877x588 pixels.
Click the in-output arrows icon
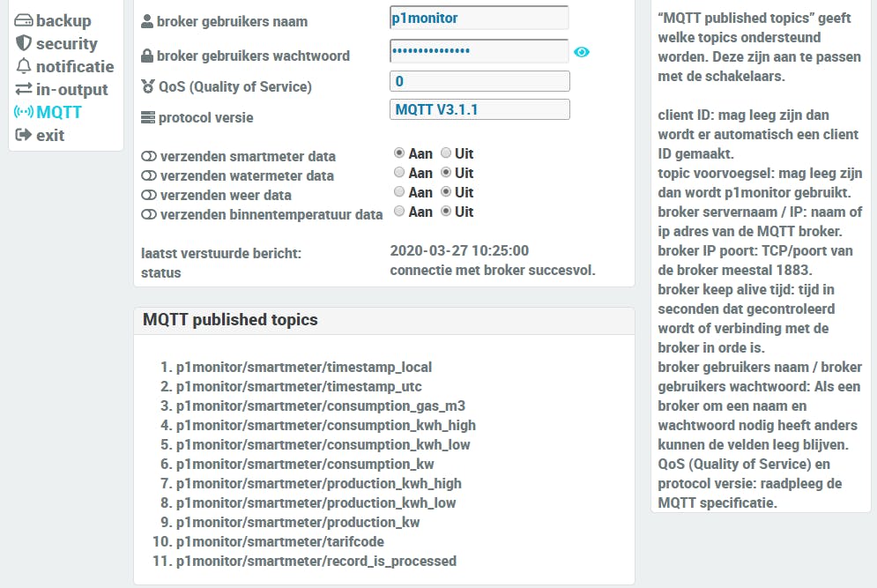point(23,89)
